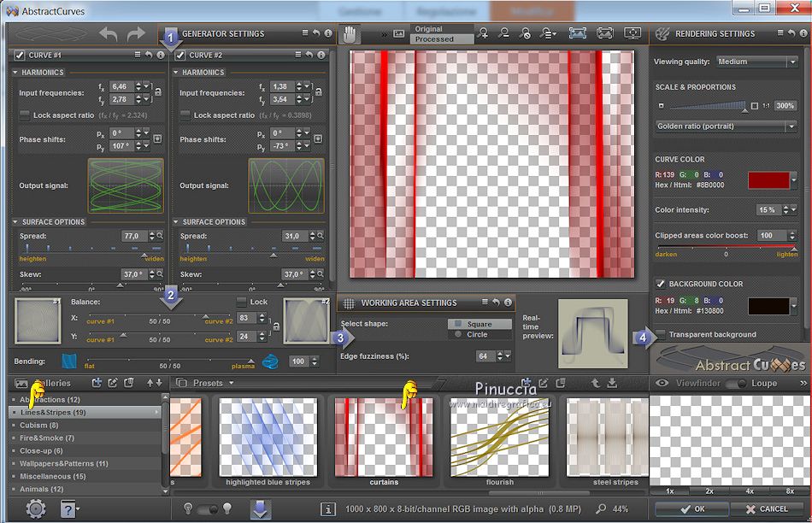
Task: Open the help book icon
Action: tap(68, 509)
